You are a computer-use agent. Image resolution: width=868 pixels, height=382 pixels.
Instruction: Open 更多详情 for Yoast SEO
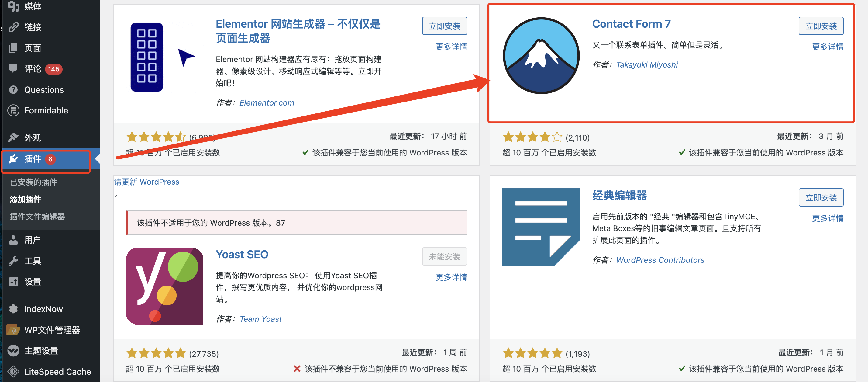[x=451, y=277]
